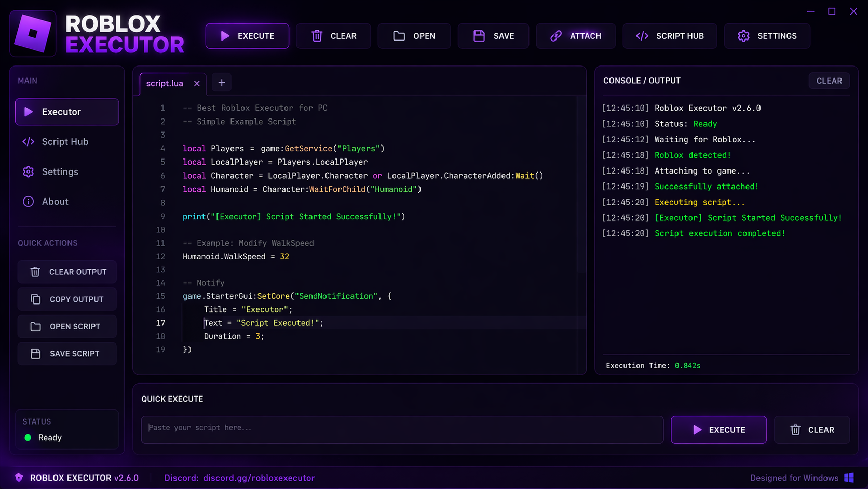The height and width of the screenshot is (489, 868).
Task: Click the Windows logo in the footer
Action: click(849, 478)
